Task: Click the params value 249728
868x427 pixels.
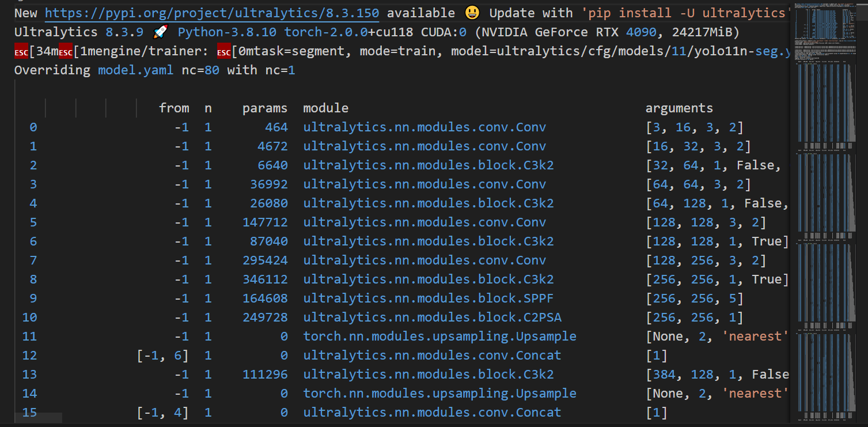Action: click(265, 318)
